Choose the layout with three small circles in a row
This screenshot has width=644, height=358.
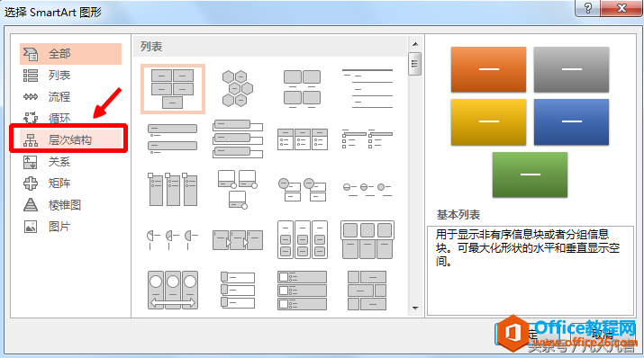click(x=367, y=189)
